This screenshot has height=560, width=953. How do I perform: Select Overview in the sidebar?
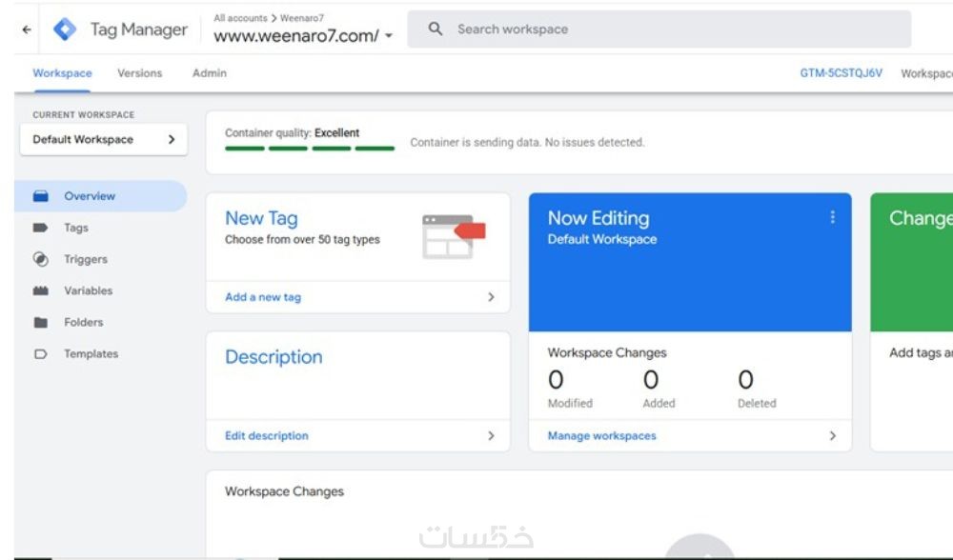pyautogui.click(x=90, y=196)
